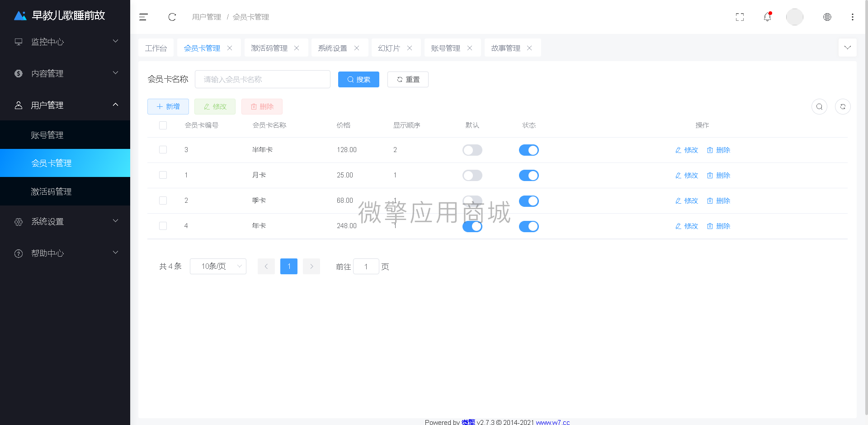This screenshot has height=425, width=868.
Task: Click 修改 for the 年卡 row
Action: [x=687, y=226]
